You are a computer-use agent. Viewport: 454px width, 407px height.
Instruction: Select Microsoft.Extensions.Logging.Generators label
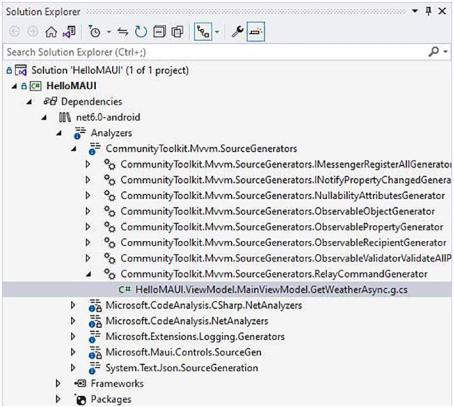tap(195, 337)
